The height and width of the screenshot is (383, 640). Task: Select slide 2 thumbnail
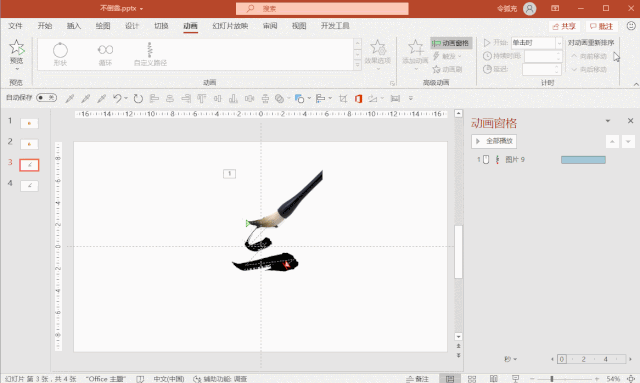pyautogui.click(x=29, y=144)
